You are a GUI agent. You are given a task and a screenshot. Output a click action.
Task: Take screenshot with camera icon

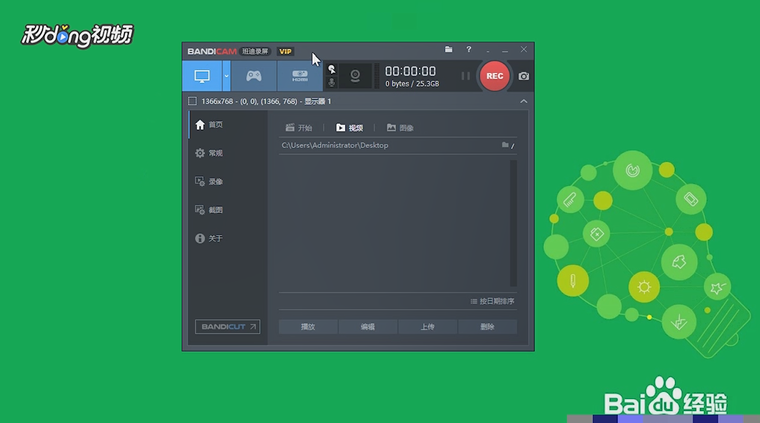click(x=524, y=76)
